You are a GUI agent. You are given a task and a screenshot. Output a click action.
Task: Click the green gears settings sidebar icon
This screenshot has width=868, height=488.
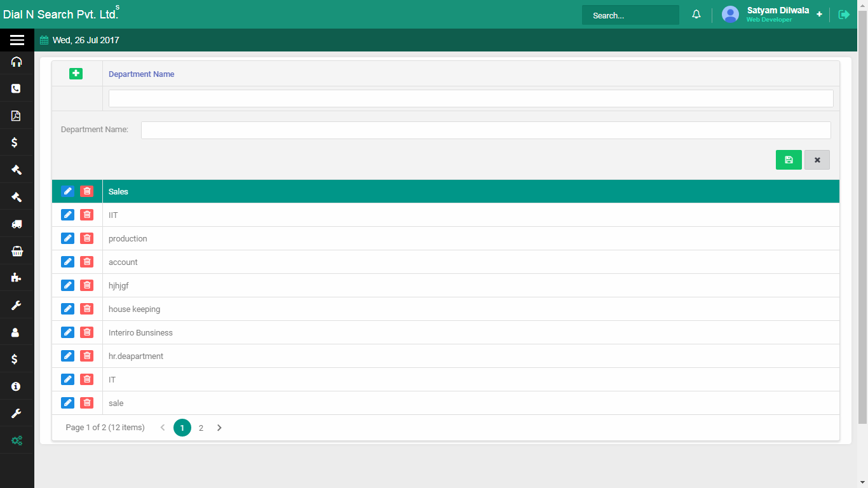coord(17,440)
